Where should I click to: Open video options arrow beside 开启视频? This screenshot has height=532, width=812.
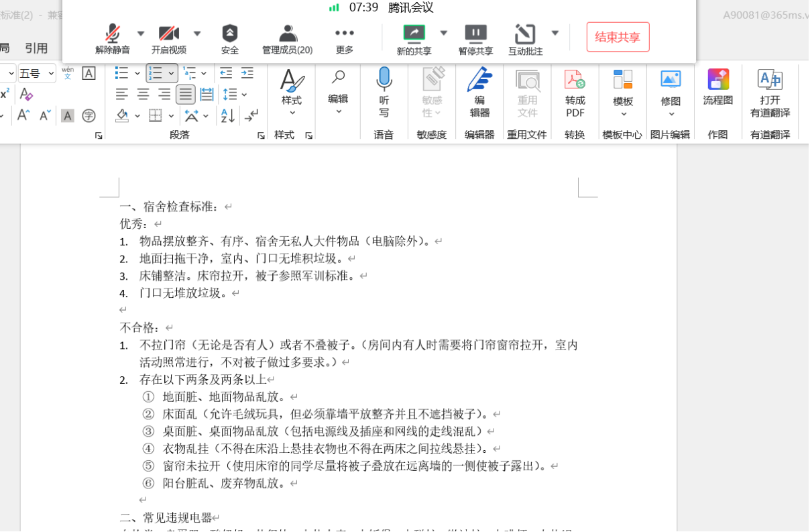pos(197,33)
